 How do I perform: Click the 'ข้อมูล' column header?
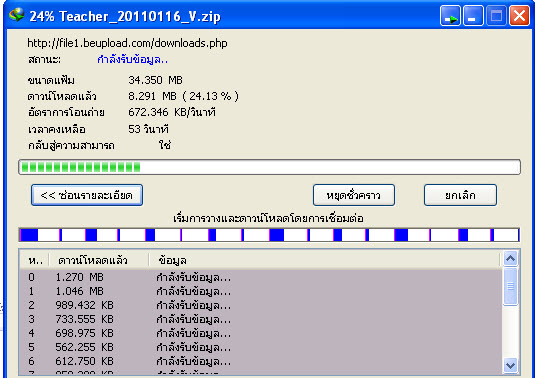click(324, 261)
